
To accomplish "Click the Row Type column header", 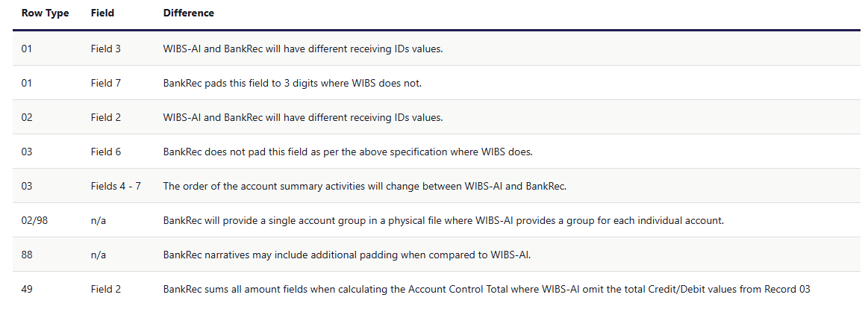I will [45, 13].
